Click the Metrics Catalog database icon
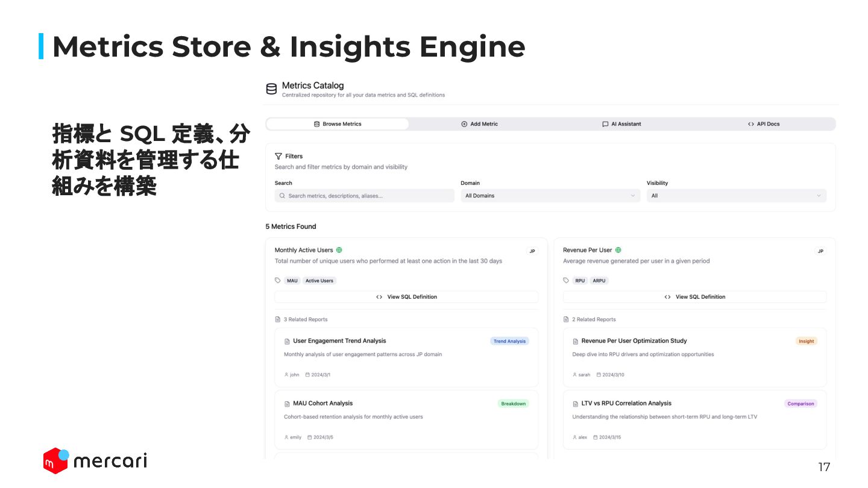The image size is (868, 488). coord(271,89)
